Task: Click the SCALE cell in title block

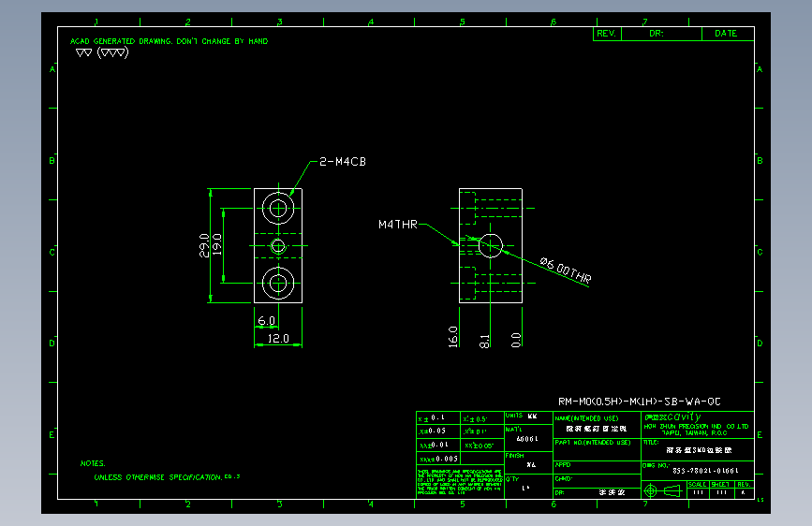Action: tap(698, 489)
